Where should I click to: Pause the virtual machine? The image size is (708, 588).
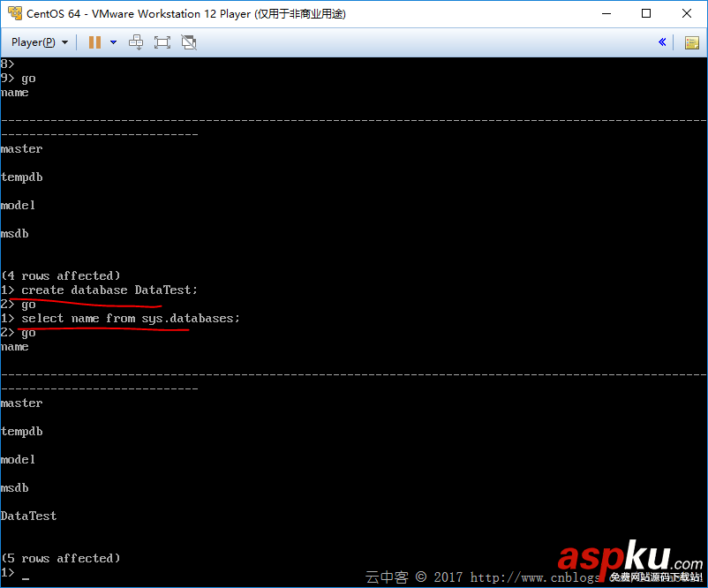pyautogui.click(x=94, y=42)
